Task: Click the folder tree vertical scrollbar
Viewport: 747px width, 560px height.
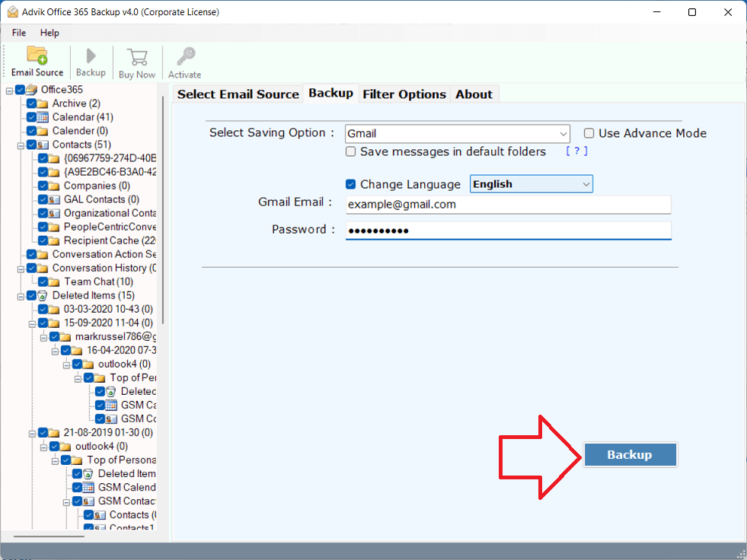Action: 163,209
